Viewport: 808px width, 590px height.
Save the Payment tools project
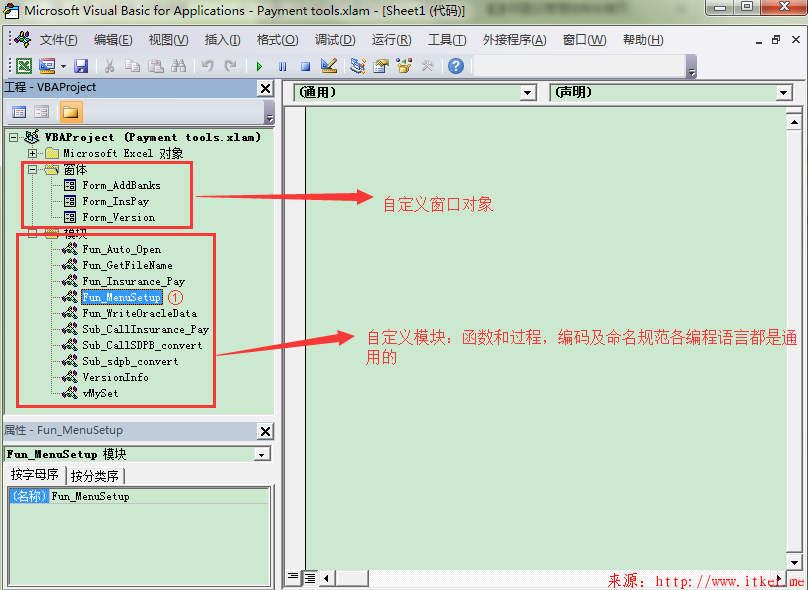81,66
